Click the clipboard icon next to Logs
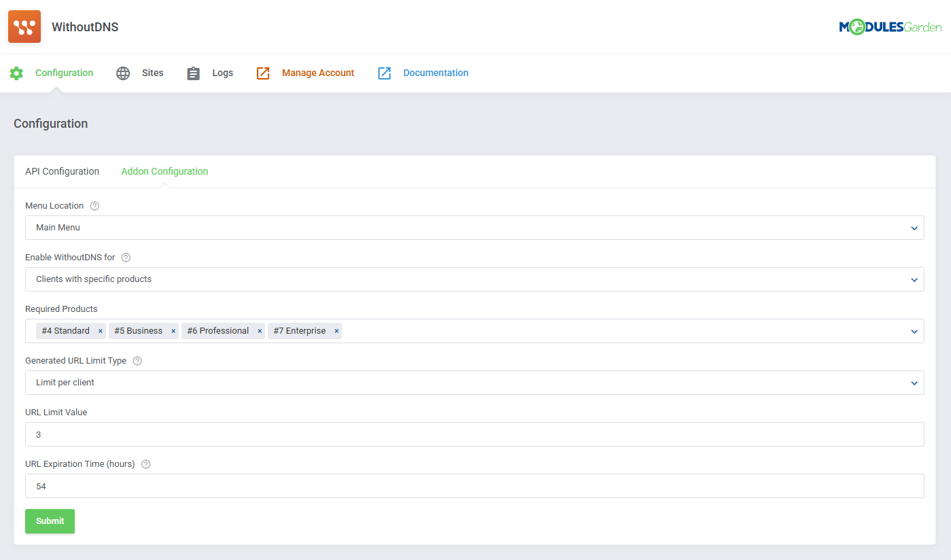 click(x=193, y=73)
